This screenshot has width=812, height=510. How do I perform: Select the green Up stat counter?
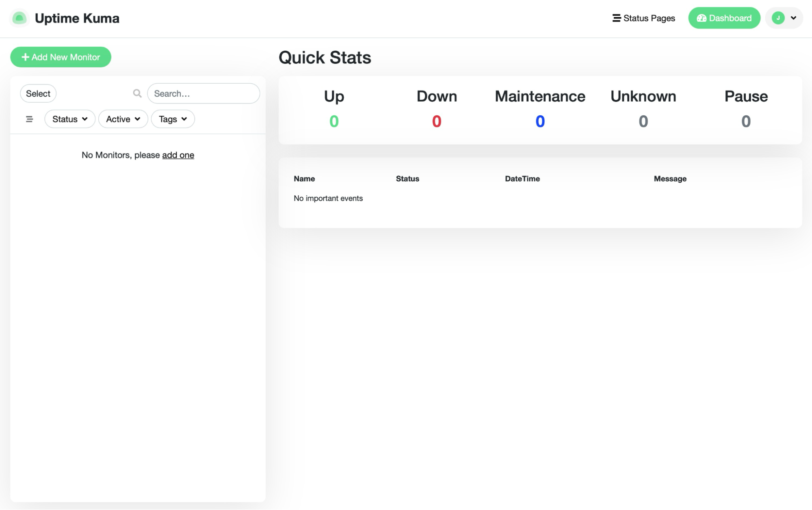pyautogui.click(x=334, y=121)
